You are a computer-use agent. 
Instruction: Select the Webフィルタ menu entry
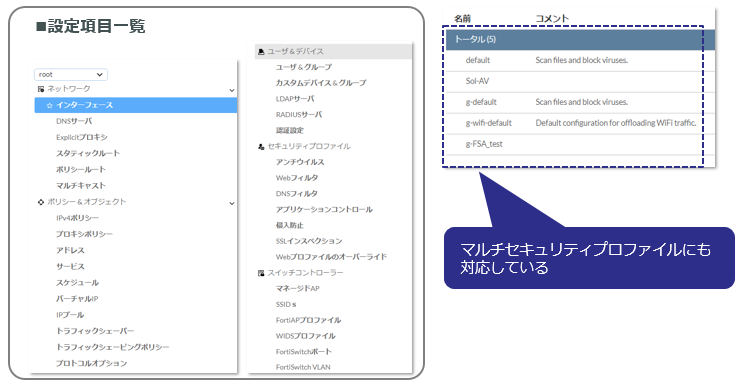297,178
